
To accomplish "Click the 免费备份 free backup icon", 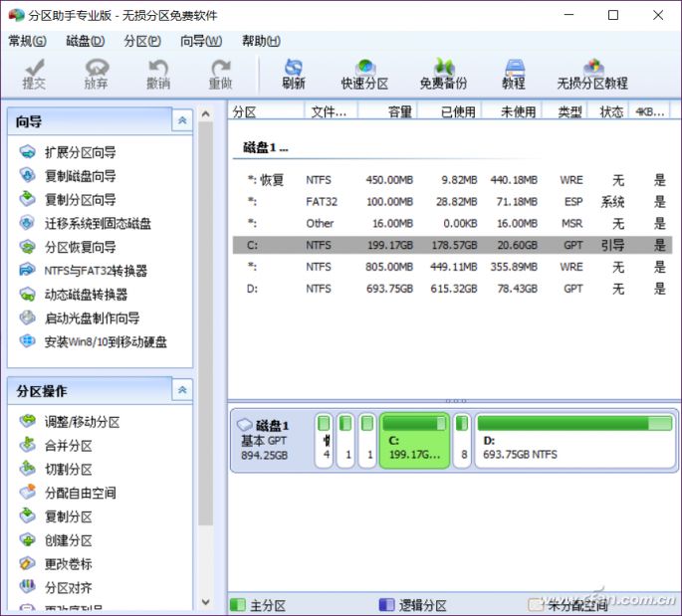I will pos(442,74).
